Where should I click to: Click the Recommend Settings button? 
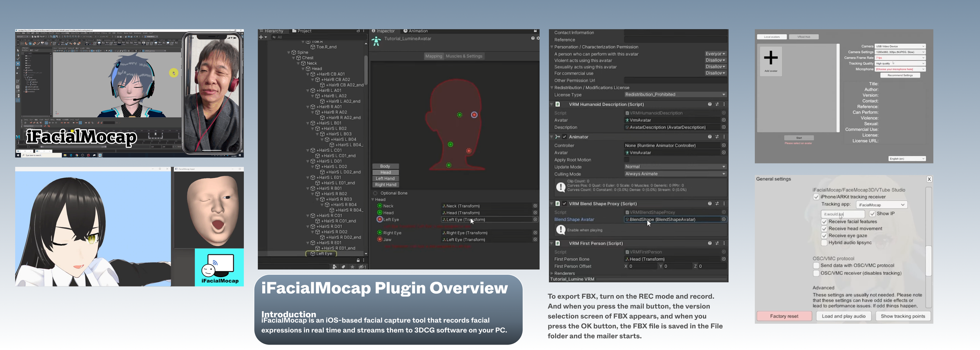900,75
